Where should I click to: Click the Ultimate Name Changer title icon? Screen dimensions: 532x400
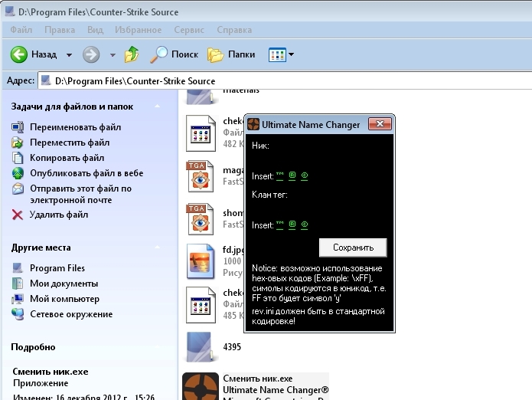point(253,124)
